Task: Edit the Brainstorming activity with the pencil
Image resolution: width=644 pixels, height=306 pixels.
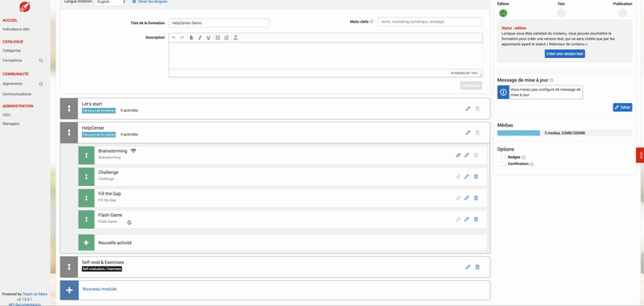Action: (467, 155)
